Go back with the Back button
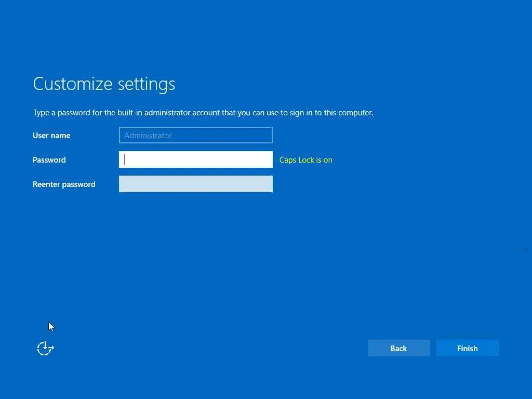The height and width of the screenshot is (399, 532). (x=398, y=348)
